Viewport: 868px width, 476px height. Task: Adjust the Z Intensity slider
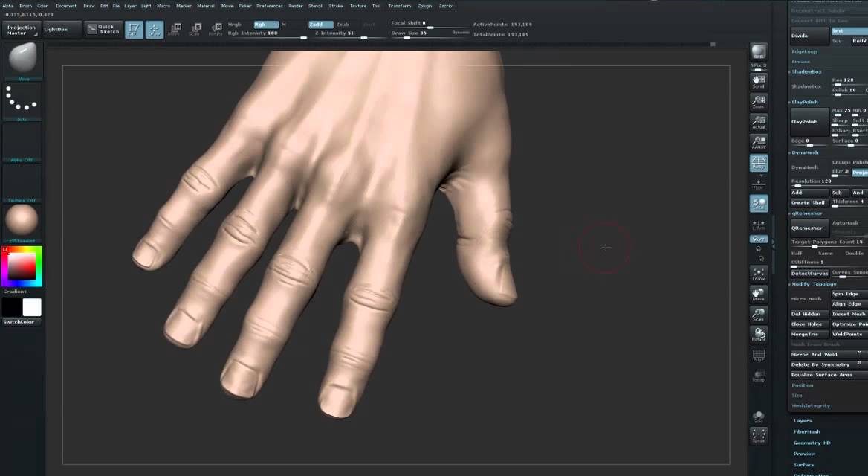pyautogui.click(x=349, y=33)
